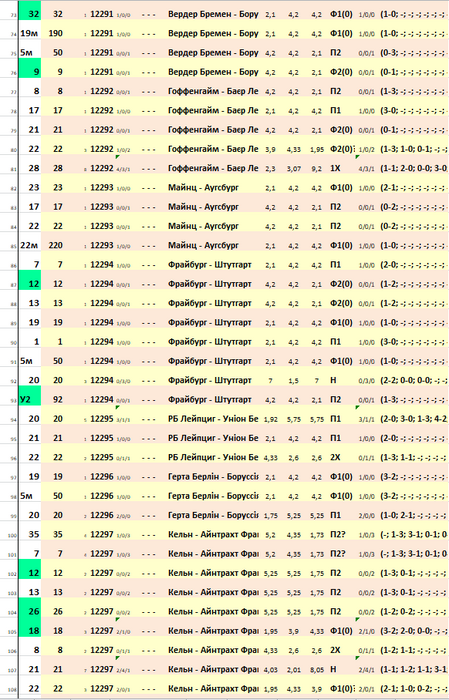Select odds value 8,05
Viewport: 449px width, 700px height.
tap(316, 670)
